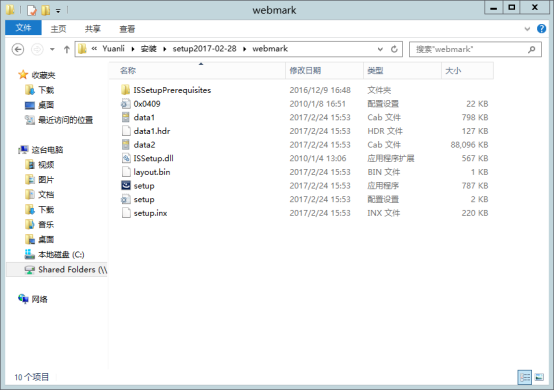Open the 文件 ribbon tab
This screenshot has height=390, width=554.
(23, 28)
